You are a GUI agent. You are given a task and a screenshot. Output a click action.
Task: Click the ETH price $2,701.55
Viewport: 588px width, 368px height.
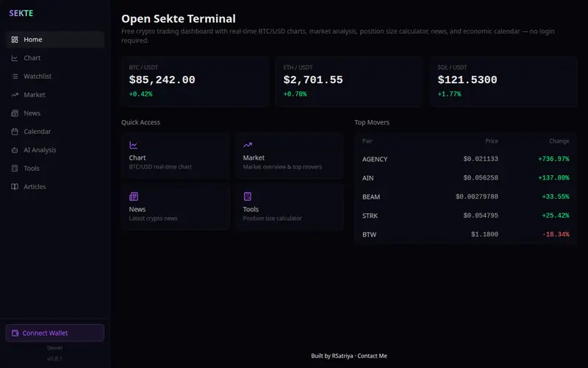(313, 79)
